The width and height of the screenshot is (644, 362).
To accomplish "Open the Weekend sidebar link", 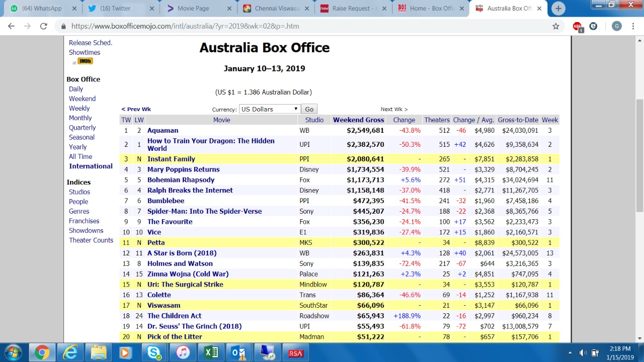I will pyautogui.click(x=82, y=99).
